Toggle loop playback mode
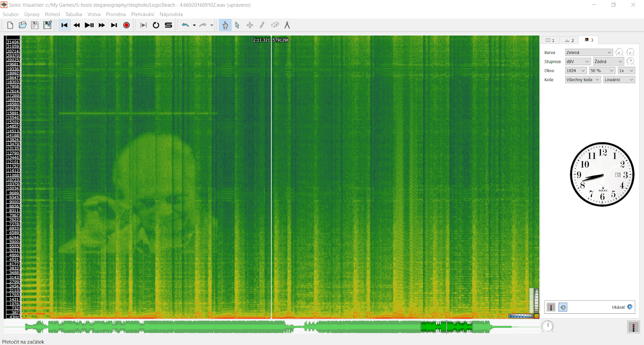This screenshot has height=345, width=644. coord(156,25)
